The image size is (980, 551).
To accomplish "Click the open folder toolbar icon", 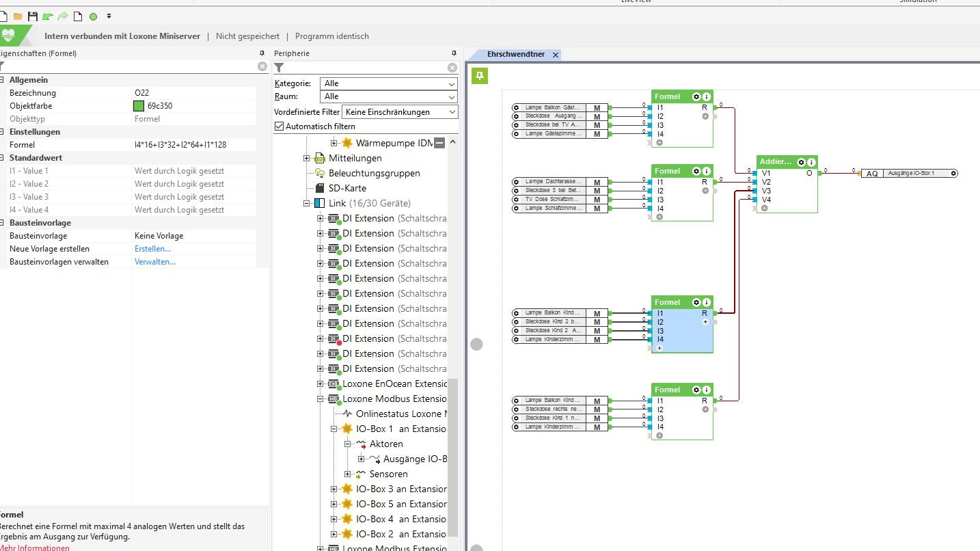I will point(18,16).
